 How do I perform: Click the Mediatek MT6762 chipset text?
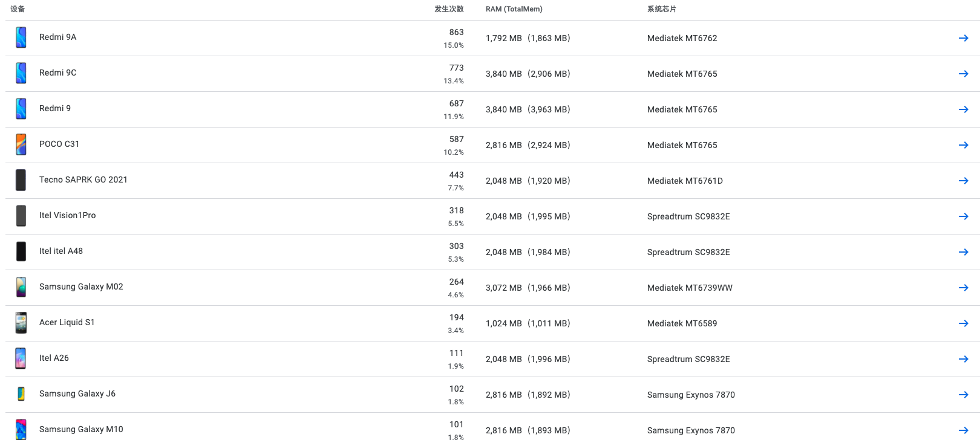(682, 37)
